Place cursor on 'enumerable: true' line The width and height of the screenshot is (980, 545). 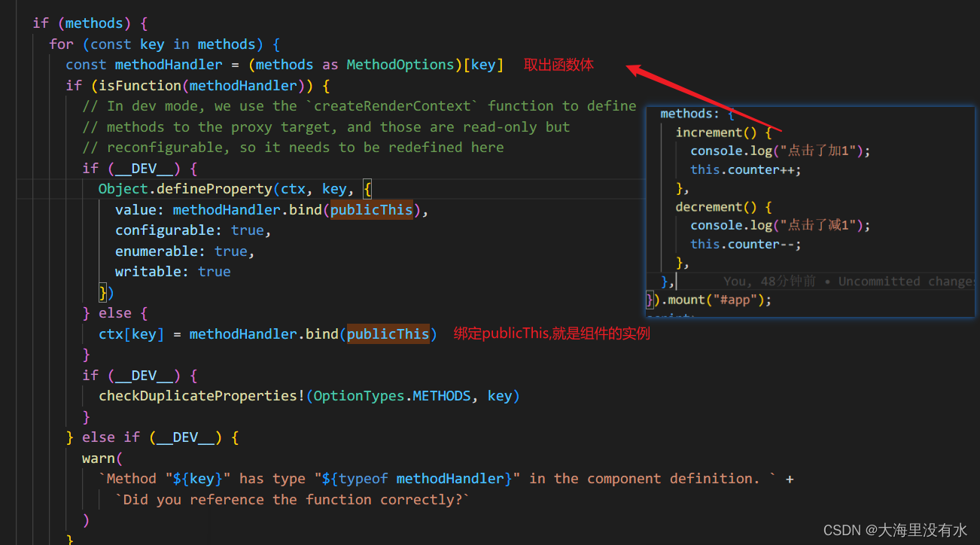(x=184, y=251)
